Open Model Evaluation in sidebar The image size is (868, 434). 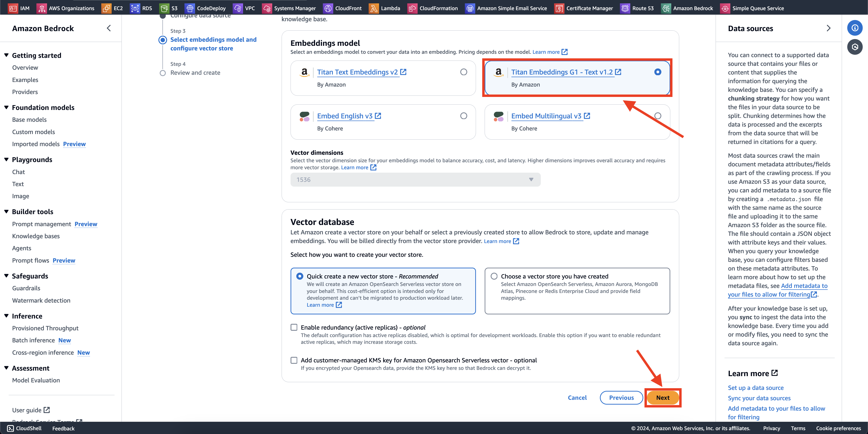(x=36, y=380)
